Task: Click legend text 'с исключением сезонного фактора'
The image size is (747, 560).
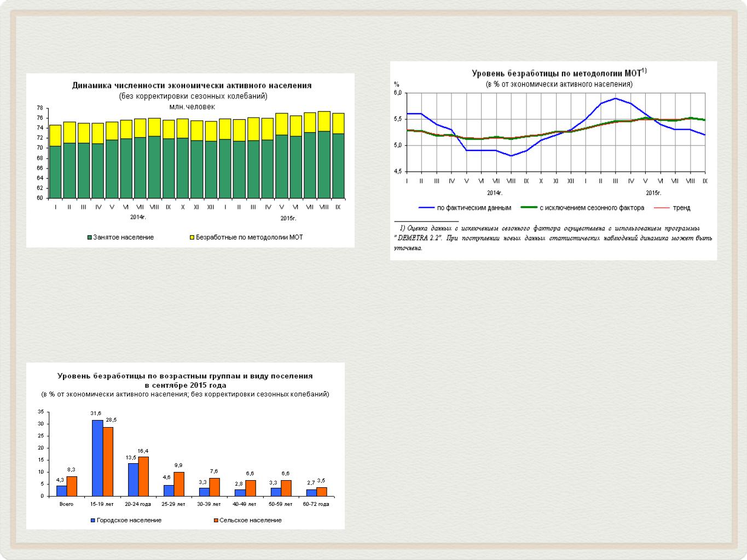Action: coord(592,208)
